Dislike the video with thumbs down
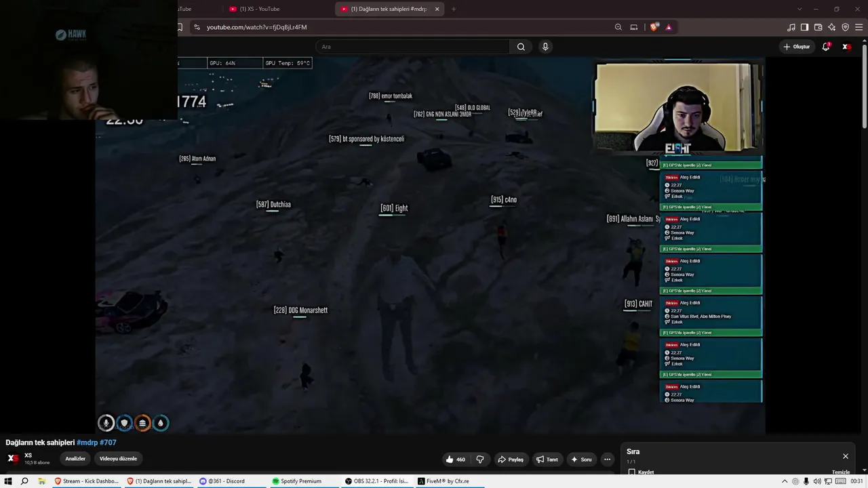Image resolution: width=868 pixels, height=488 pixels. [x=480, y=460]
